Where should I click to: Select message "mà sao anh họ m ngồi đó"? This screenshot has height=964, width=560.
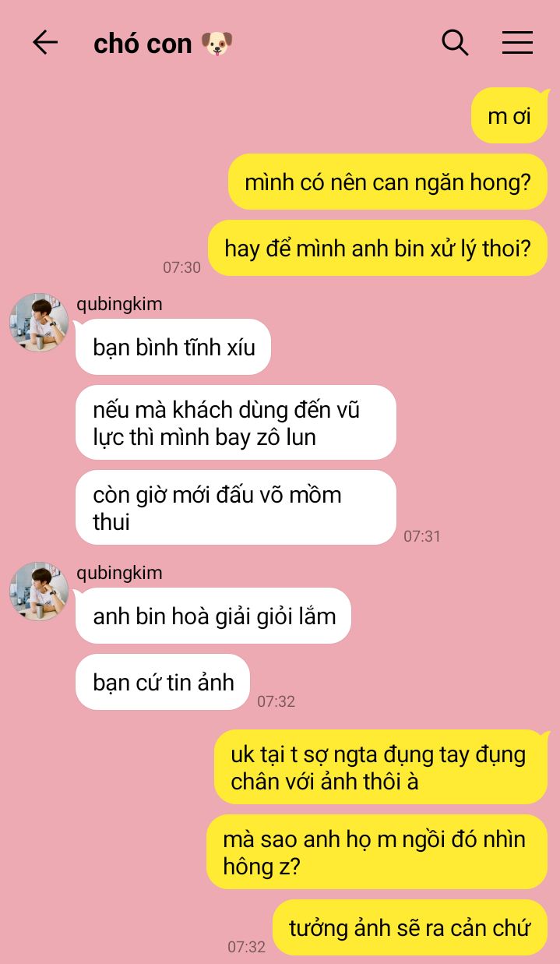click(377, 852)
